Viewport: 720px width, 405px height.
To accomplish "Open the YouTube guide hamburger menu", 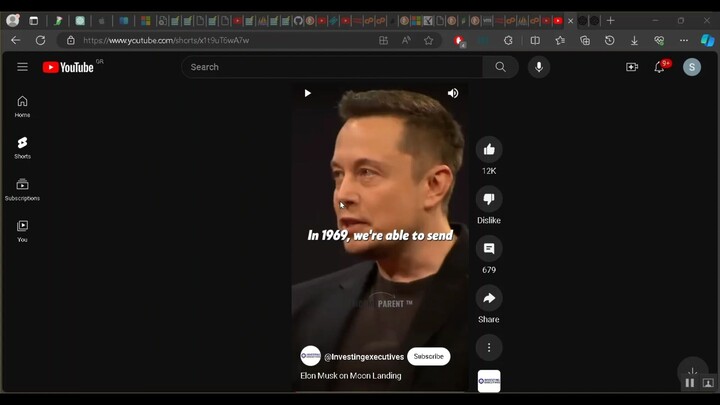I will [x=22, y=67].
